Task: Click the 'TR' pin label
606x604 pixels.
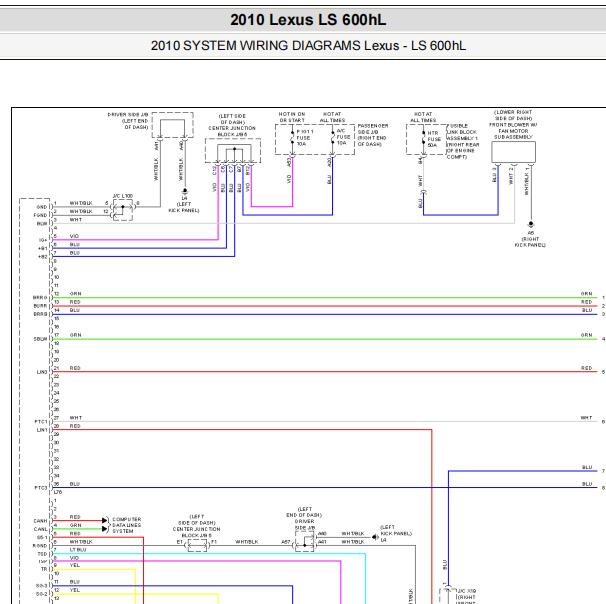Action: tap(44, 569)
